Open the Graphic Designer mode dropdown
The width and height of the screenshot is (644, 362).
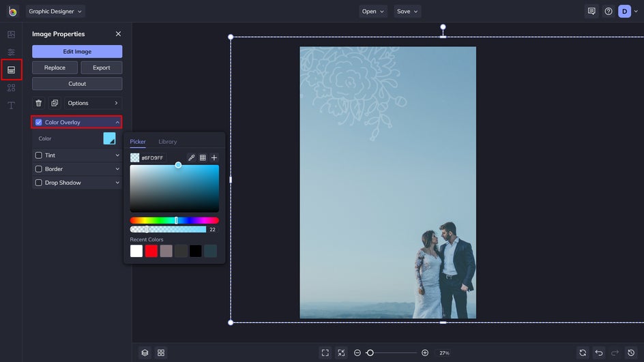pos(55,12)
